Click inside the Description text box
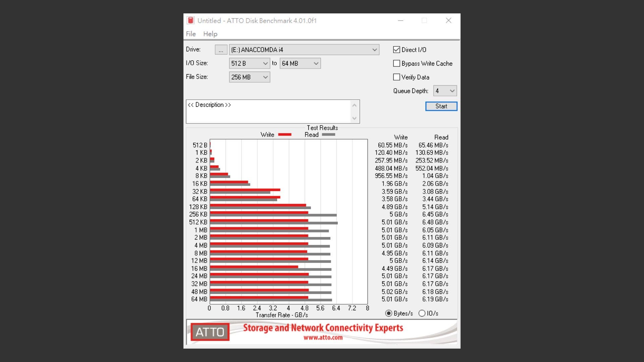This screenshot has height=362, width=644. (x=268, y=112)
